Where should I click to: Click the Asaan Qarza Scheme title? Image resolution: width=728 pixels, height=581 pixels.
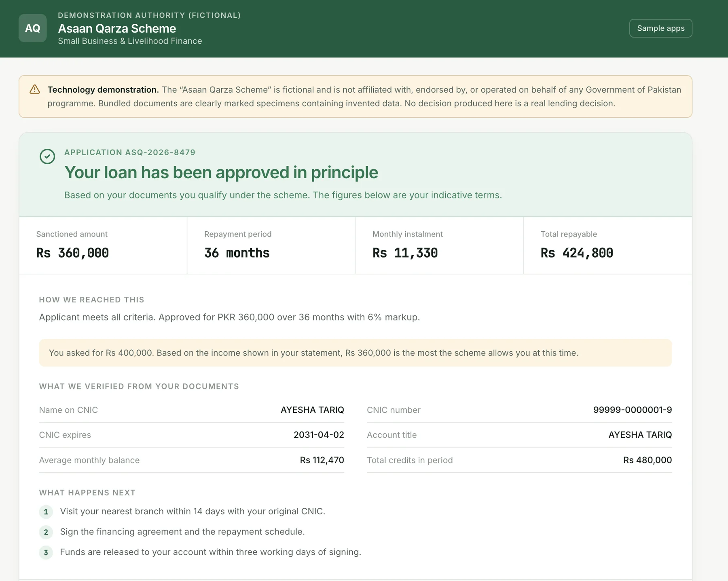click(117, 28)
